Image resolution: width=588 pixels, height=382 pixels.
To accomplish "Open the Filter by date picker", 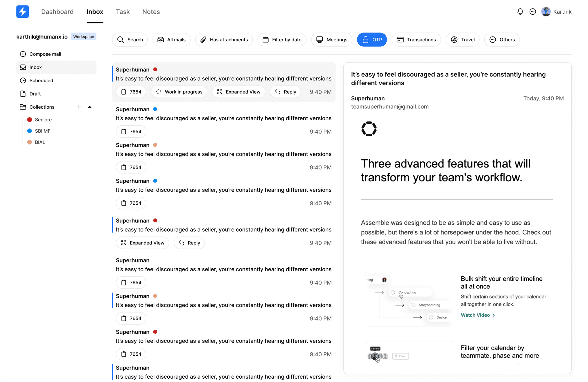I will point(282,39).
